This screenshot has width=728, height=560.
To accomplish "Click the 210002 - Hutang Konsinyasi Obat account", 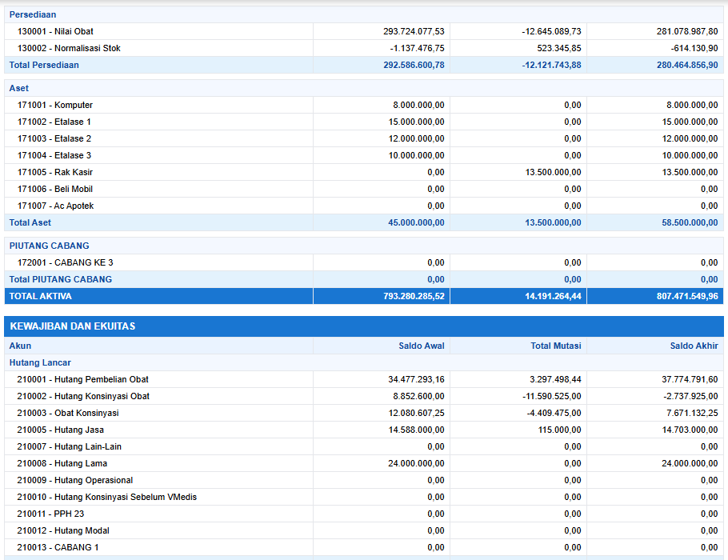I will (83, 396).
